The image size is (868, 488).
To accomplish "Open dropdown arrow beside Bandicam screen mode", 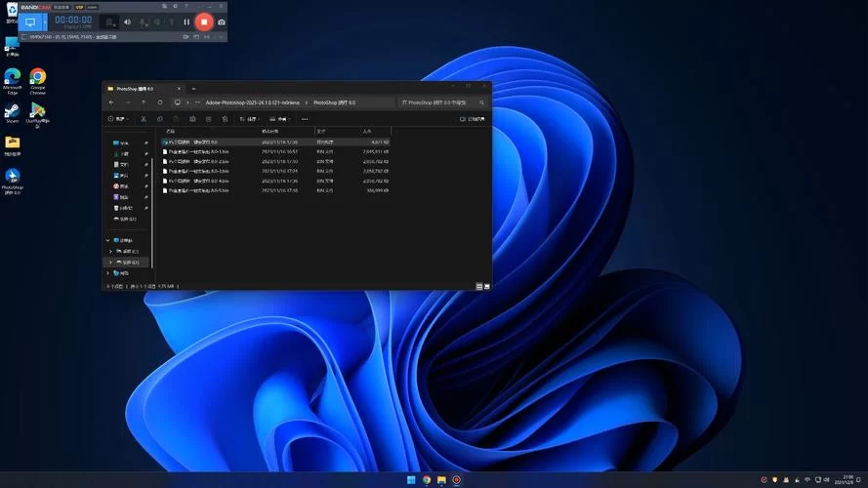I will (x=45, y=22).
